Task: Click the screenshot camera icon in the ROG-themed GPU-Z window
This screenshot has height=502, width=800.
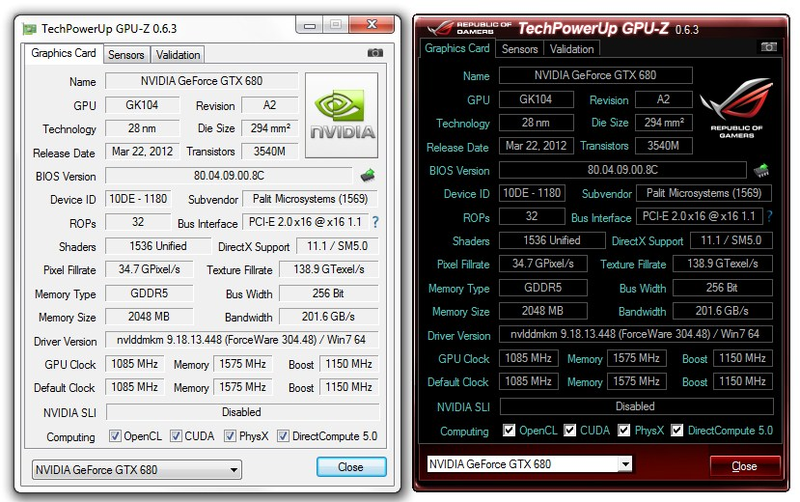Action: coord(768,47)
